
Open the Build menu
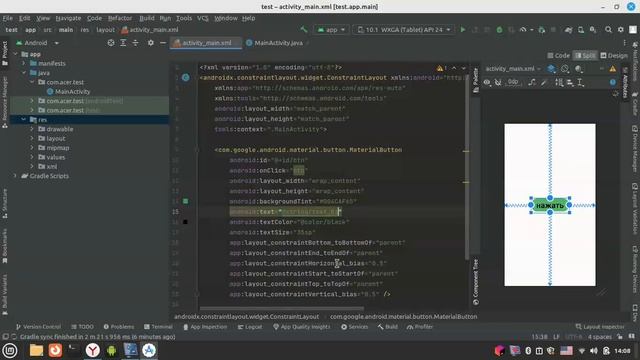pyautogui.click(x=147, y=18)
